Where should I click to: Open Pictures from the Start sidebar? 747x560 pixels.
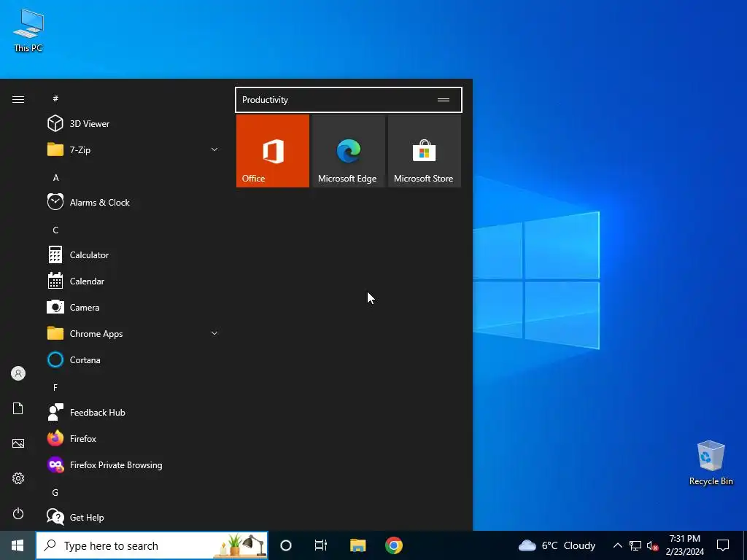pyautogui.click(x=18, y=443)
